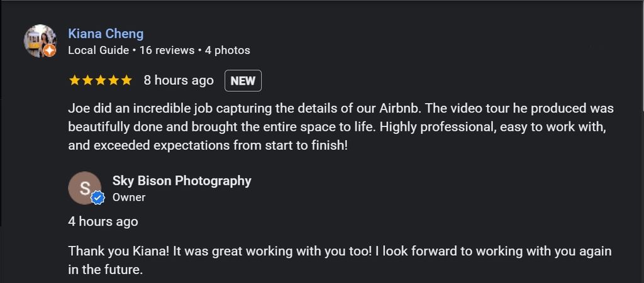644x283 pixels.
Task: Click the NEW badge beside the review
Action: click(x=243, y=80)
